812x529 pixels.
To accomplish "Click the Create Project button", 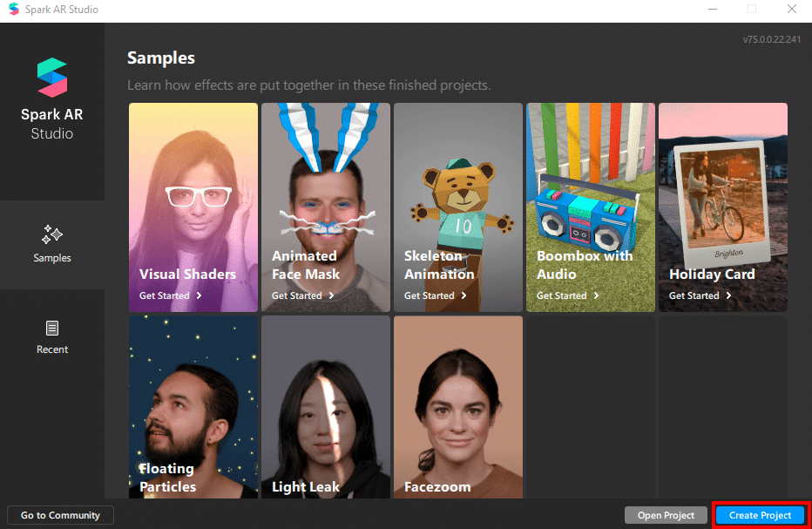I will (760, 515).
